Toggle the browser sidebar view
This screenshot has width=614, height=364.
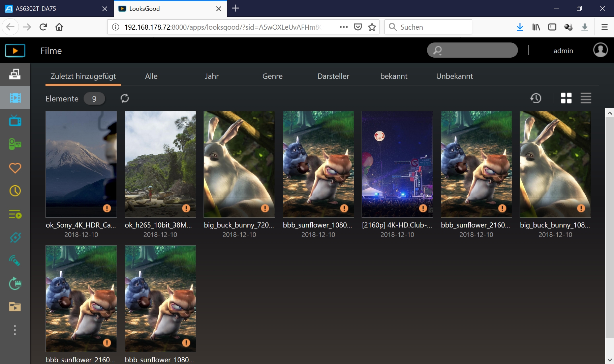(x=552, y=27)
